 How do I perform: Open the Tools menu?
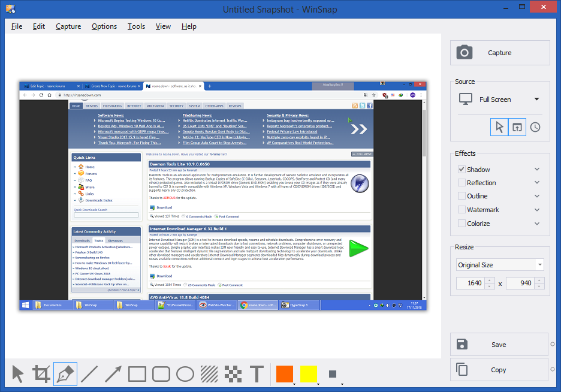[x=136, y=26]
